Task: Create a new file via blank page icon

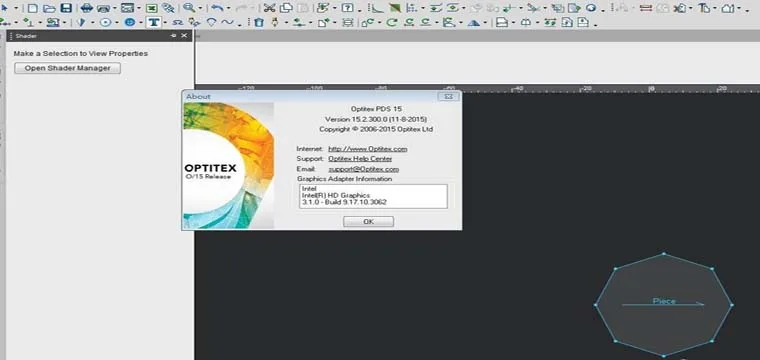Action: [x=32, y=8]
